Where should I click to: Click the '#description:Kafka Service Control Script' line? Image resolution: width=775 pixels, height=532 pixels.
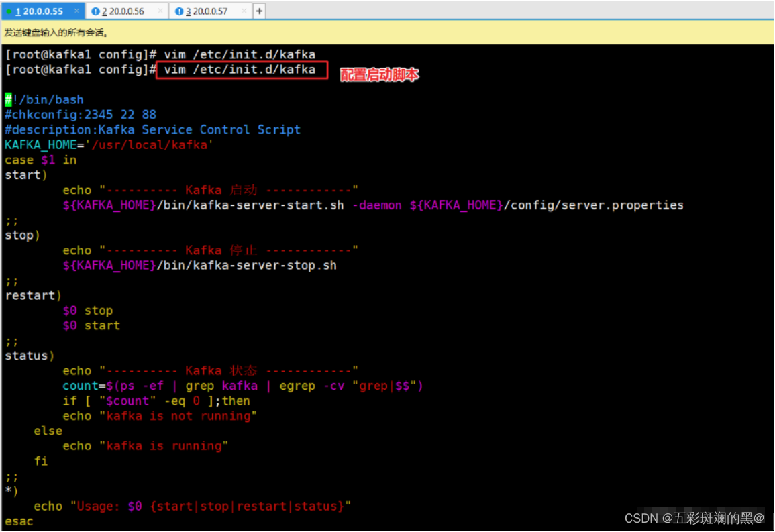pos(152,130)
